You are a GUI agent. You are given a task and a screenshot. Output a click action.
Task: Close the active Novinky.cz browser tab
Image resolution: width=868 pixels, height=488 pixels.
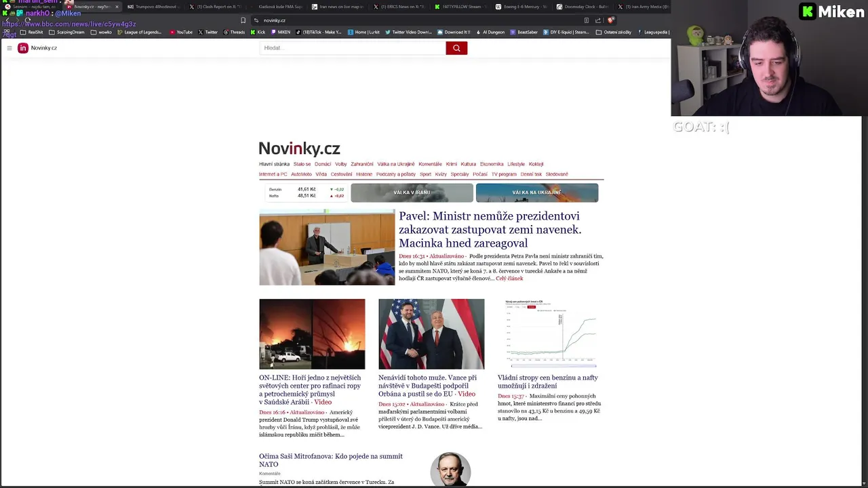pyautogui.click(x=117, y=7)
